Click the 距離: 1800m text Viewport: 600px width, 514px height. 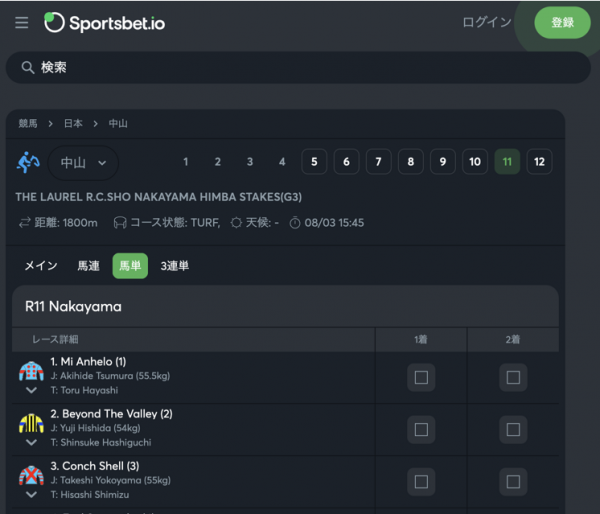pos(66,223)
